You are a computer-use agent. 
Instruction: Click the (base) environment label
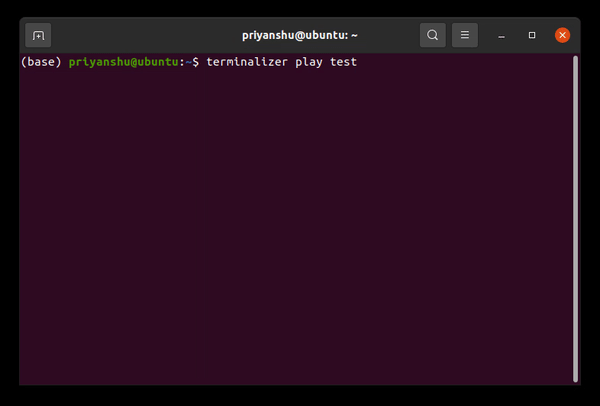click(41, 62)
